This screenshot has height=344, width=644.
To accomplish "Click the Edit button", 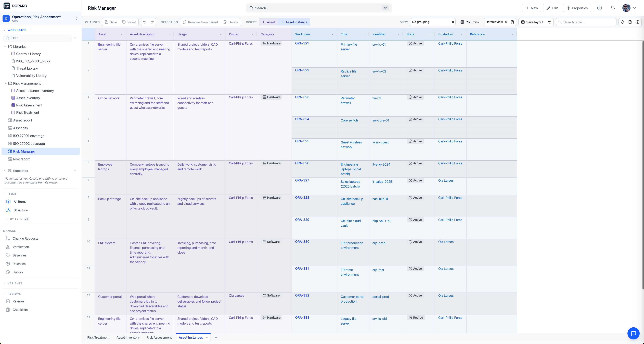I will point(552,8).
